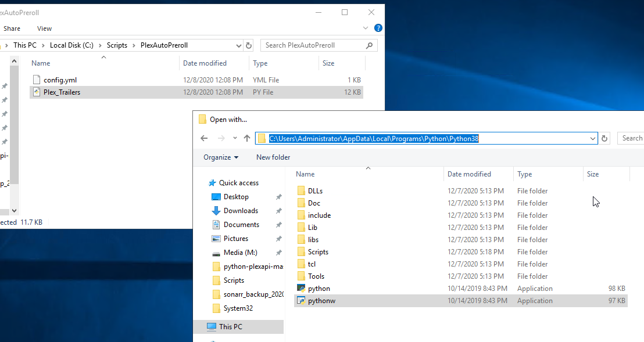Open the View ribbon tab

tap(44, 28)
